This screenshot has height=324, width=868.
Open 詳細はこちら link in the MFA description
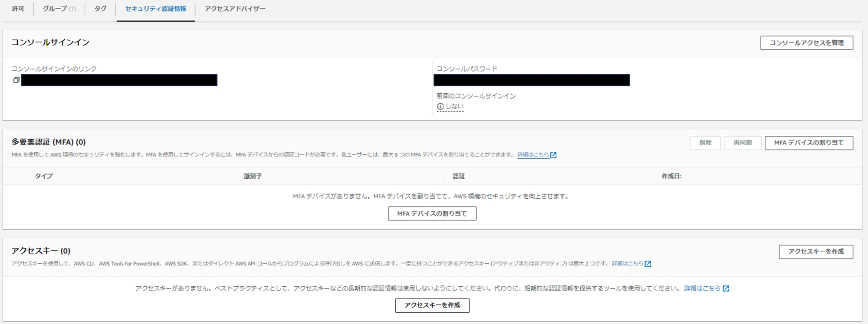pyautogui.click(x=537, y=155)
